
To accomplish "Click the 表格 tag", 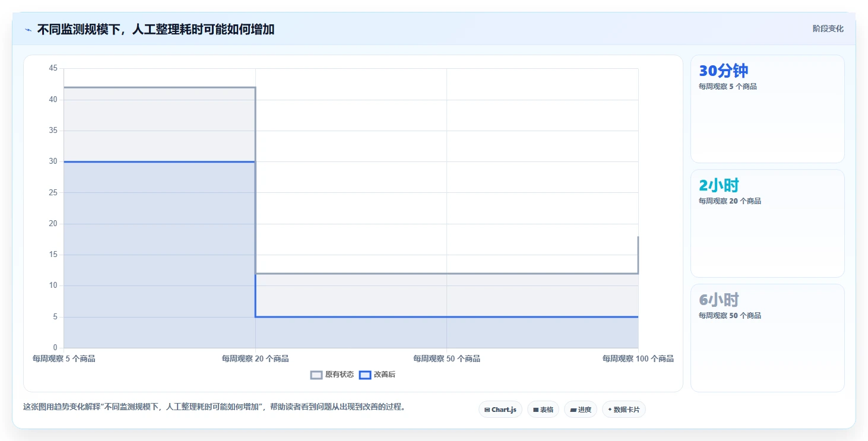I will 543,410.
